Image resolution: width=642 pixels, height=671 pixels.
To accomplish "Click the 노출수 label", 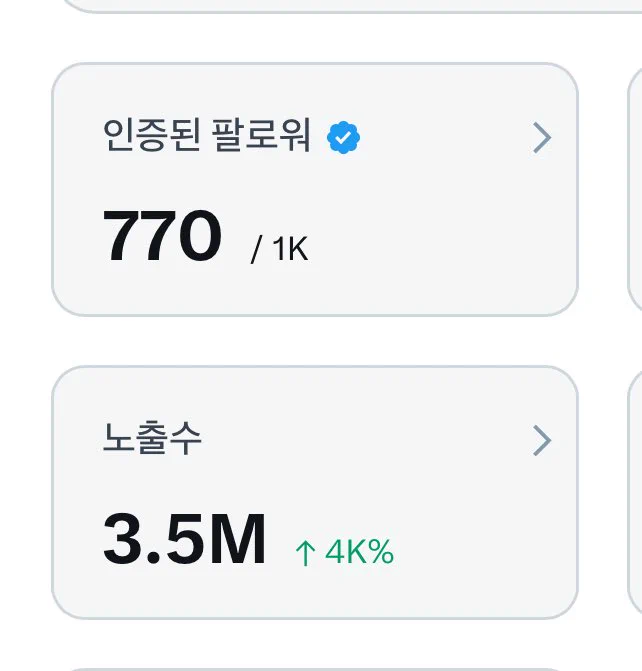I will [x=152, y=438].
